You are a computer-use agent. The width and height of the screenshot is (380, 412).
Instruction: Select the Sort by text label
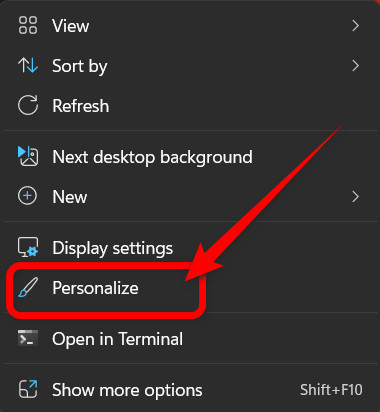pyautogui.click(x=80, y=66)
